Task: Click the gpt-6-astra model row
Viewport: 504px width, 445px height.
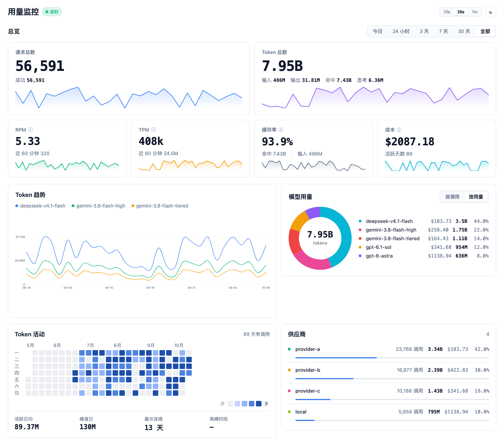Action: coord(424,256)
